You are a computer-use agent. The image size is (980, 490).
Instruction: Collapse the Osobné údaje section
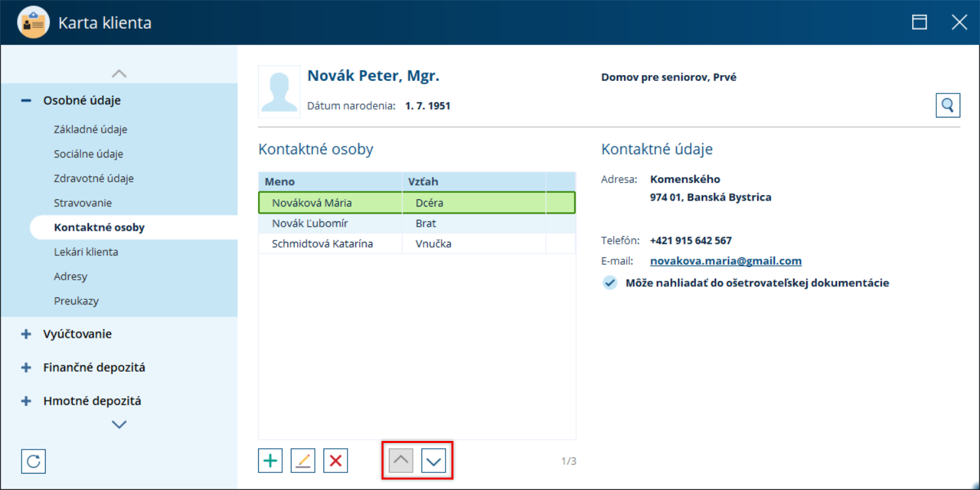pyautogui.click(x=26, y=101)
